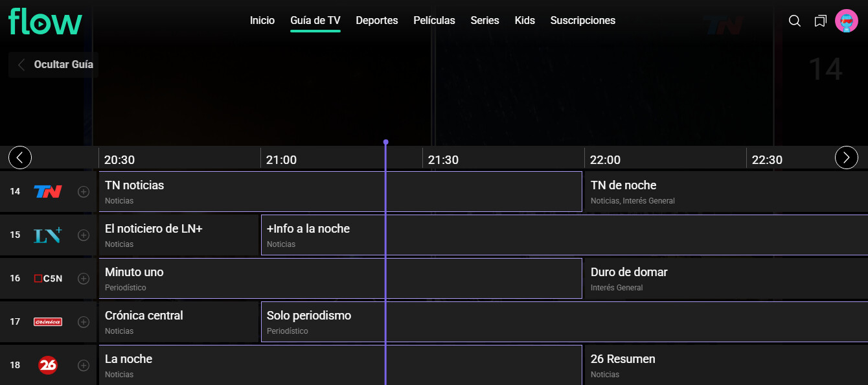Click channel number 17 in the guide
868x385 pixels.
click(x=15, y=321)
